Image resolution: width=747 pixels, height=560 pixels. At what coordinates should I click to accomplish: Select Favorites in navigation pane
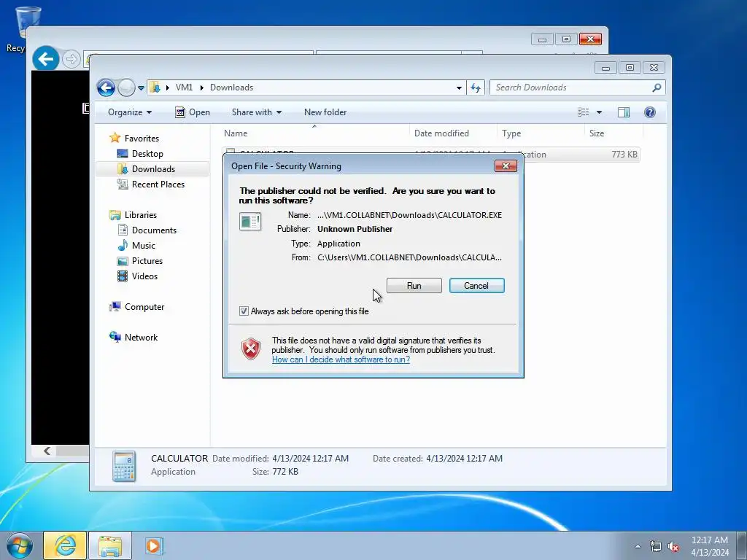click(142, 139)
